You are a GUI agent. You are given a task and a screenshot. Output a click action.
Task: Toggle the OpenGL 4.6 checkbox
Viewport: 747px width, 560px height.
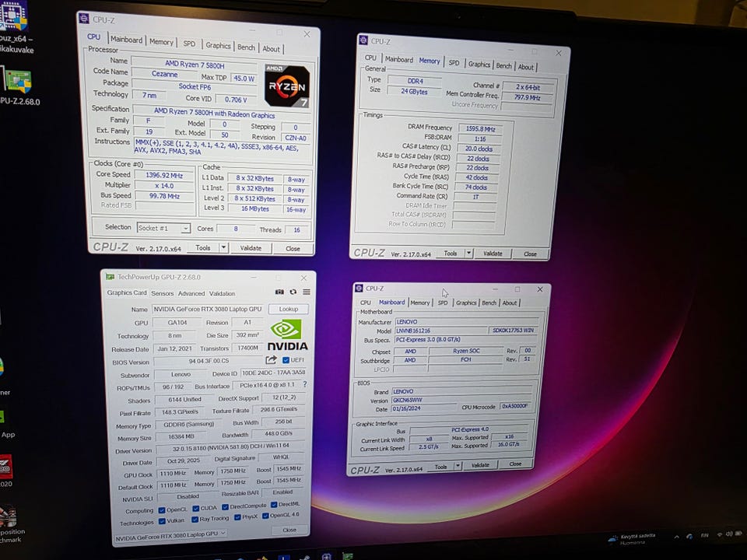pyautogui.click(x=265, y=515)
